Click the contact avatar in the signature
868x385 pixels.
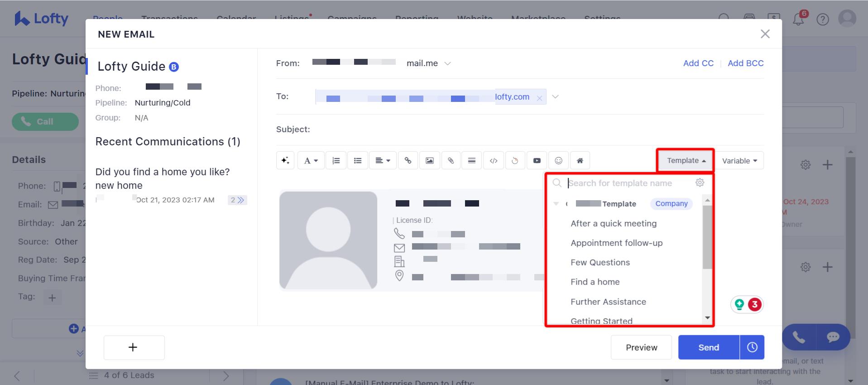(x=328, y=240)
